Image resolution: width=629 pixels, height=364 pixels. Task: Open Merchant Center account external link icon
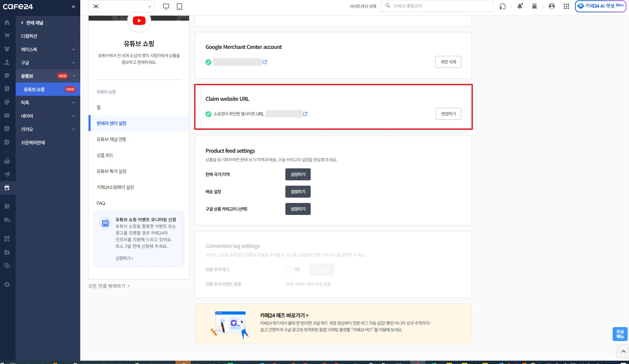265,62
